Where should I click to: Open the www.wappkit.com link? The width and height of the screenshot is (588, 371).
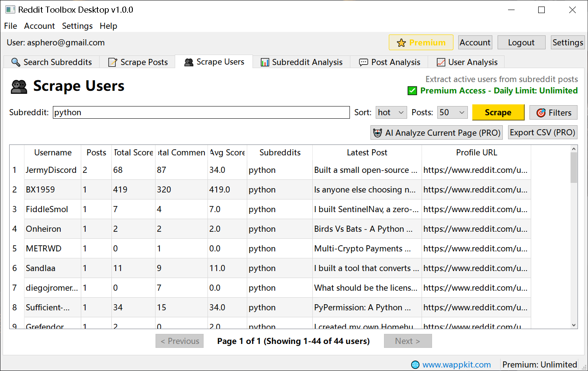457,364
